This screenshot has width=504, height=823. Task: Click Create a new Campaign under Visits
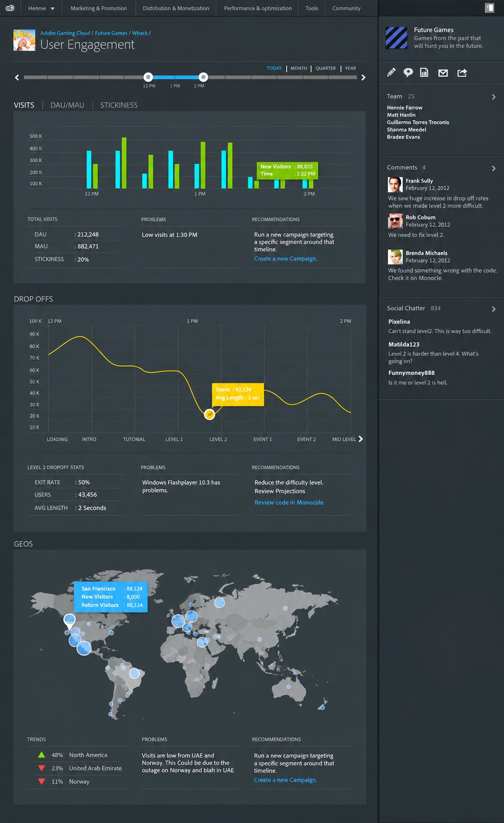tap(286, 259)
